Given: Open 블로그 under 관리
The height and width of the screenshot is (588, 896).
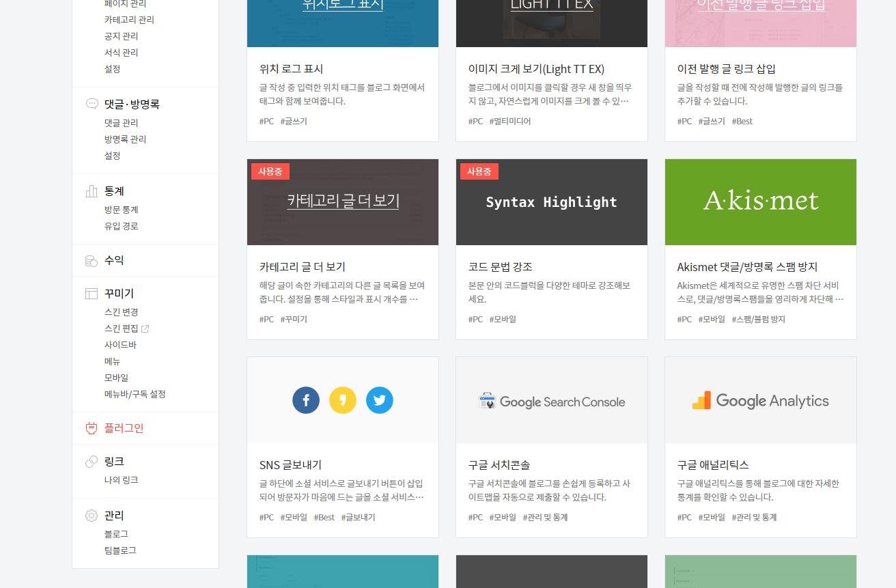Looking at the screenshot, I should pyautogui.click(x=116, y=534).
